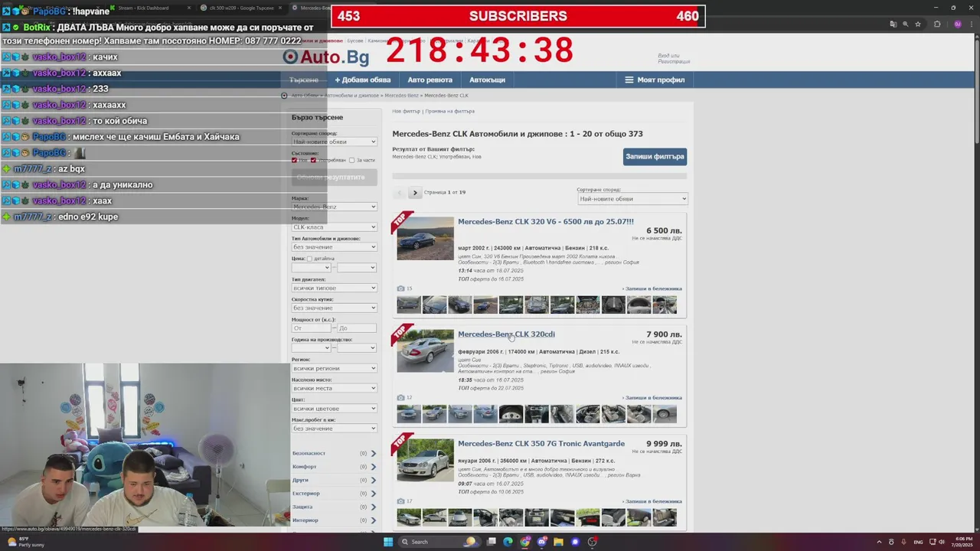
Task: Click the camera icon showing 12 photos
Action: [400, 398]
